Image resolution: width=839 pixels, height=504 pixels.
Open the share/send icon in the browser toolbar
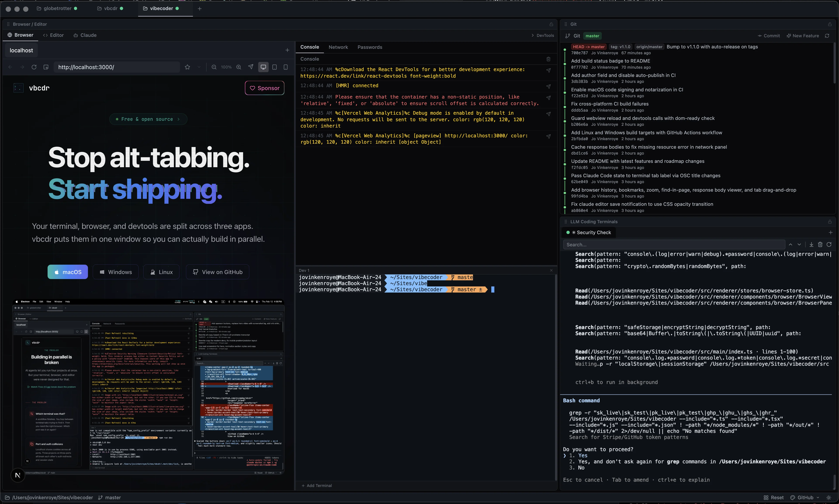point(251,67)
